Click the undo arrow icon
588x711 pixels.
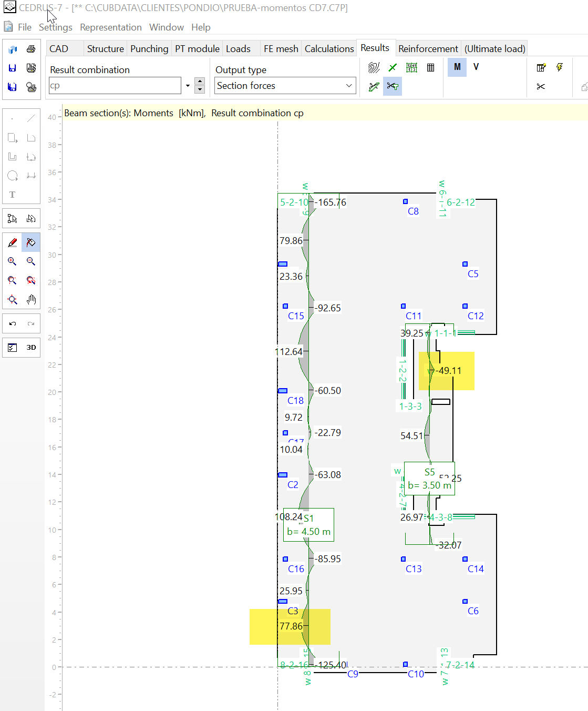(13, 323)
